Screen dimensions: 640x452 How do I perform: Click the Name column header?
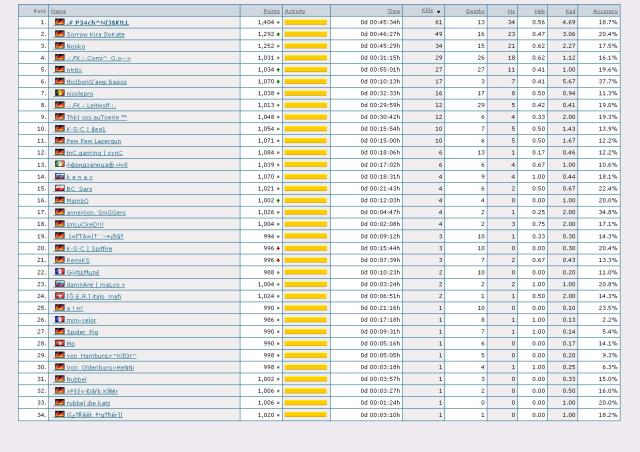[x=58, y=10]
